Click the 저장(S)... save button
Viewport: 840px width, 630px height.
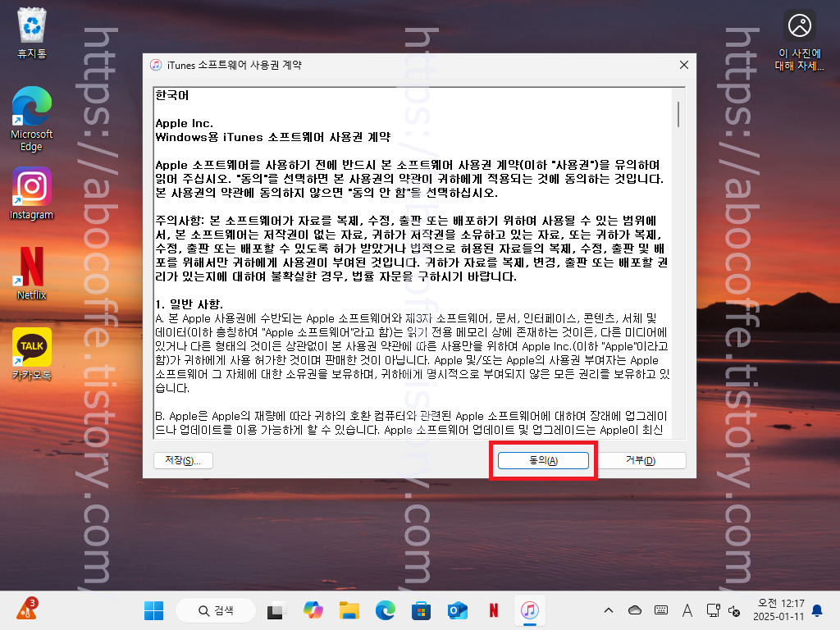[x=183, y=461]
